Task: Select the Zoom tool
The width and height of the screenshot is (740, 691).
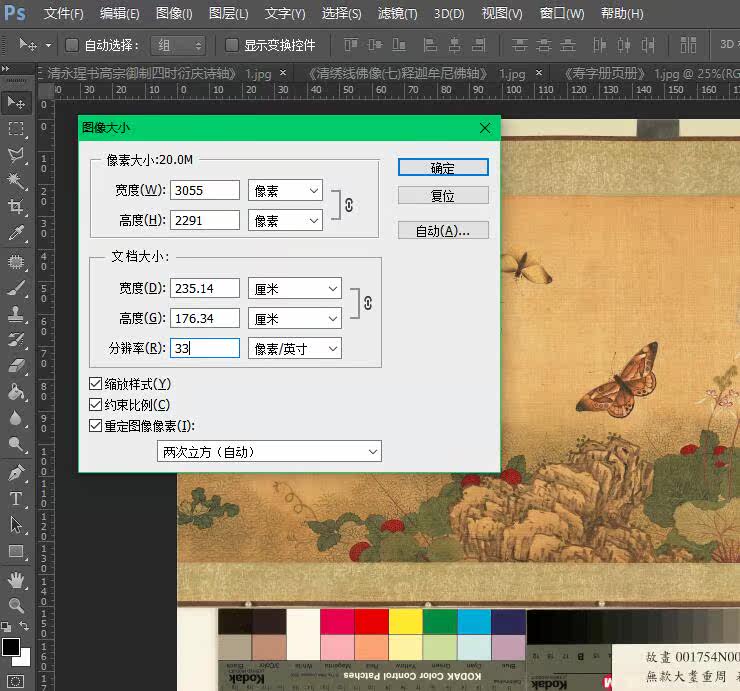Action: point(16,605)
